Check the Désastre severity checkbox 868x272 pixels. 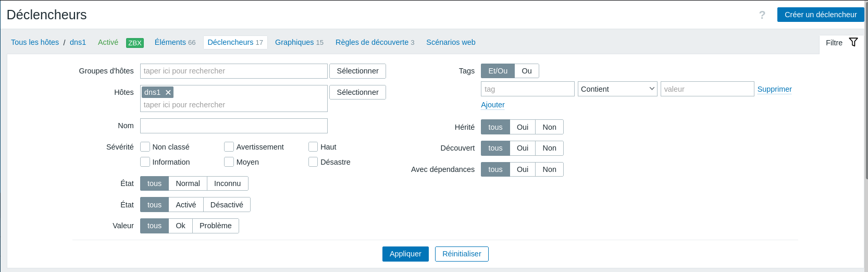[x=313, y=162]
